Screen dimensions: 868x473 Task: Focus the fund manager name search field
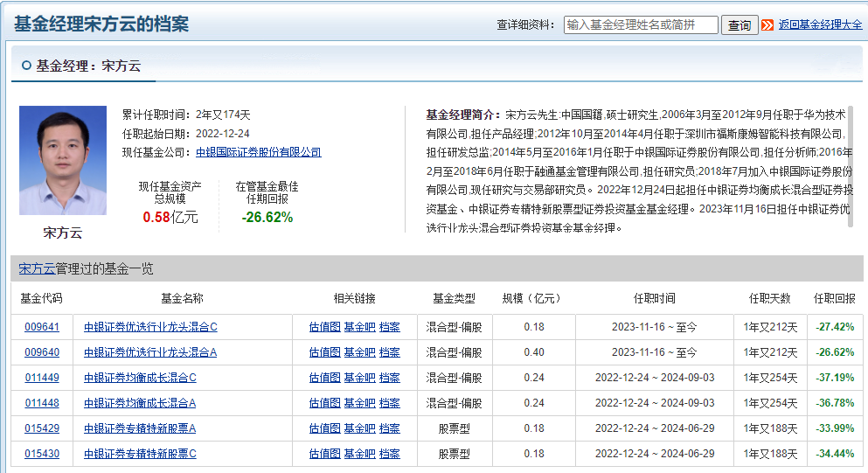pyautogui.click(x=641, y=25)
